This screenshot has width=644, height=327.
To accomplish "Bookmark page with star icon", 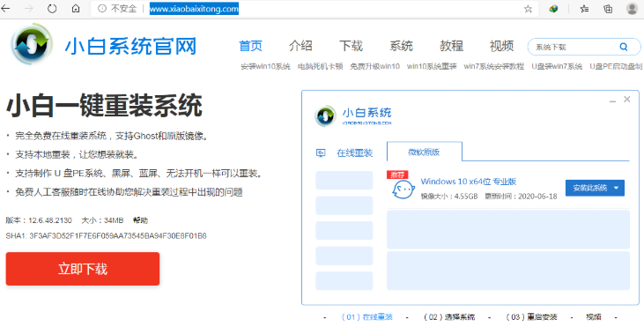I will pyautogui.click(x=529, y=9).
